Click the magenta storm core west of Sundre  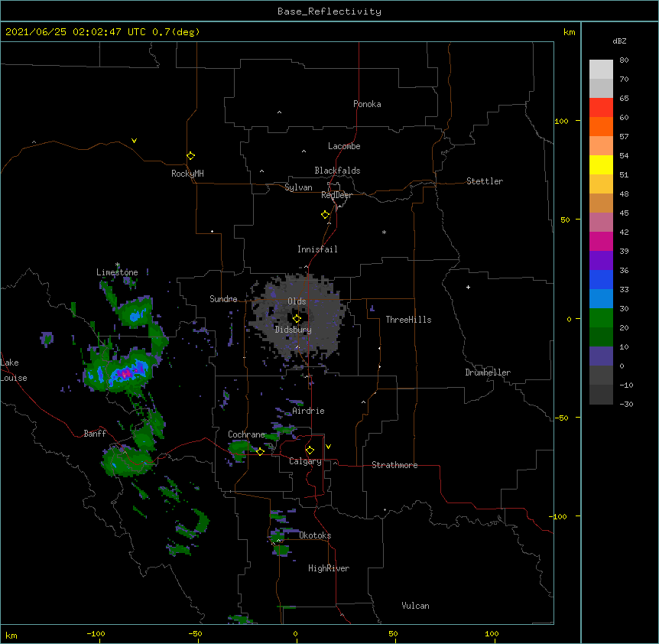(x=125, y=372)
